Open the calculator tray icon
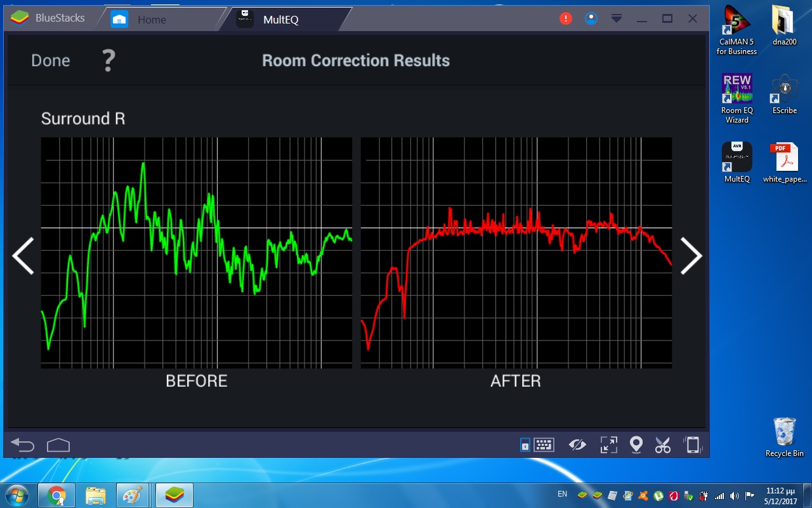The height and width of the screenshot is (508, 812). coord(613,495)
